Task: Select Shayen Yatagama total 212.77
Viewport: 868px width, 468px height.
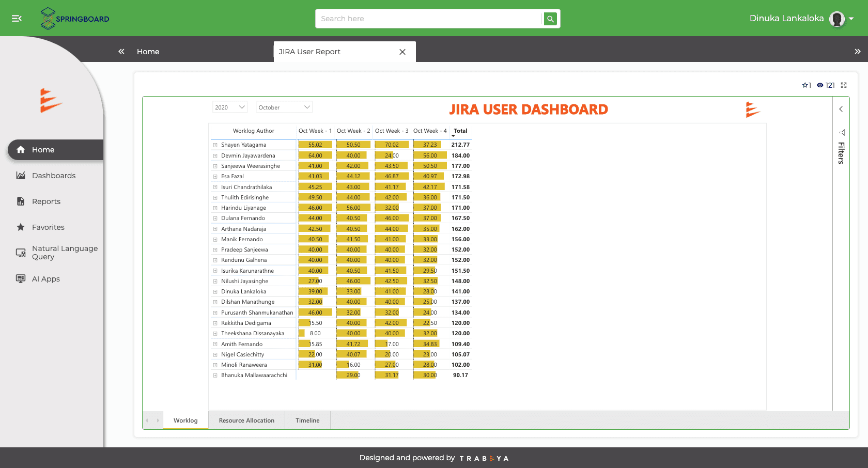Action: click(x=460, y=145)
